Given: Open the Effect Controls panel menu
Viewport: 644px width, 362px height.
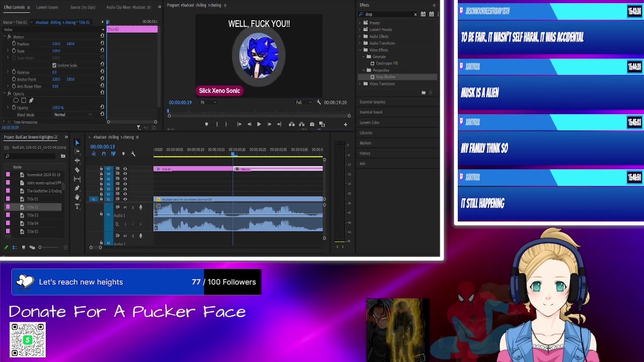Looking at the screenshot, I should [29, 7].
